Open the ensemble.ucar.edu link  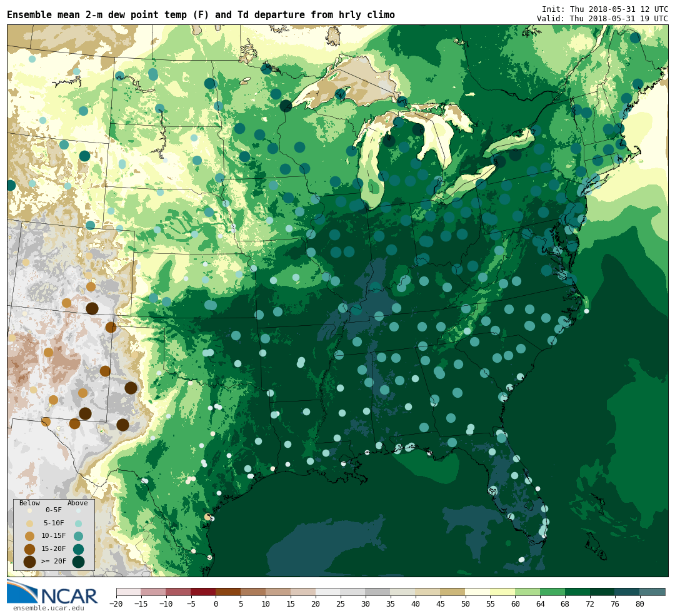coord(48,608)
